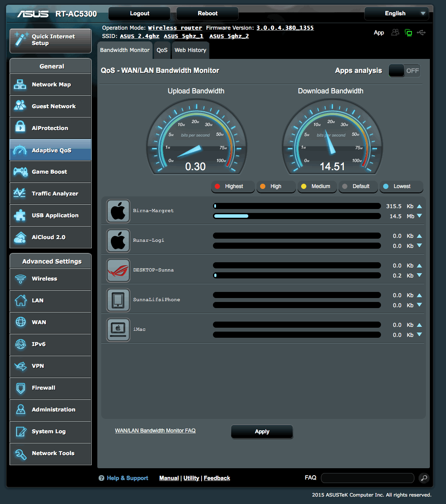Viewport: 446px width, 504px height.
Task: Open AiCloud 2.0
Action: 50,237
